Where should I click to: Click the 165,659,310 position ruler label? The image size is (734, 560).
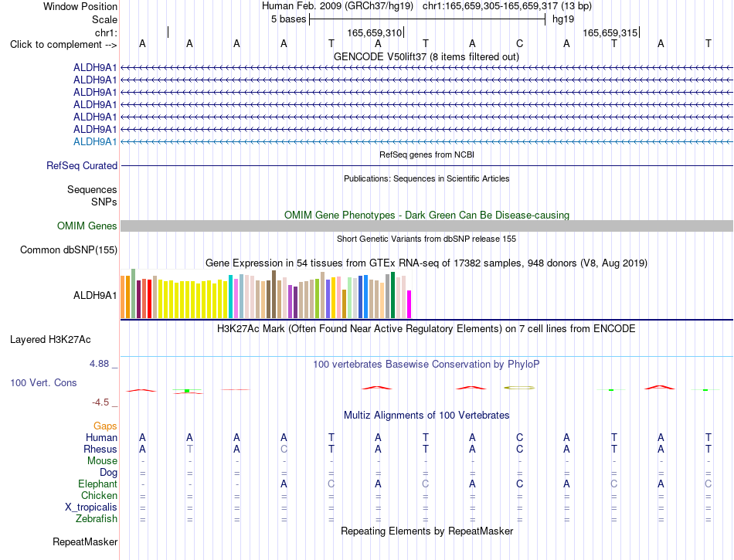pos(374,32)
